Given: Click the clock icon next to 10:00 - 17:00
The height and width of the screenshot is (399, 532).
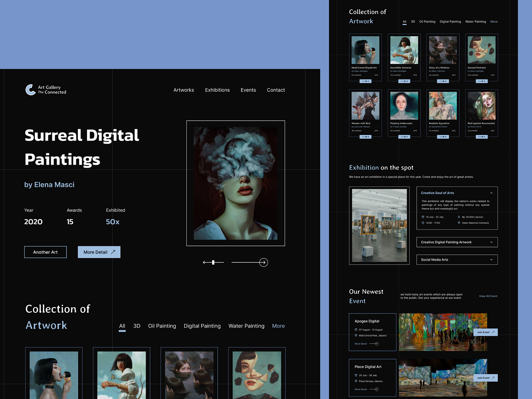Looking at the screenshot, I should click(423, 223).
